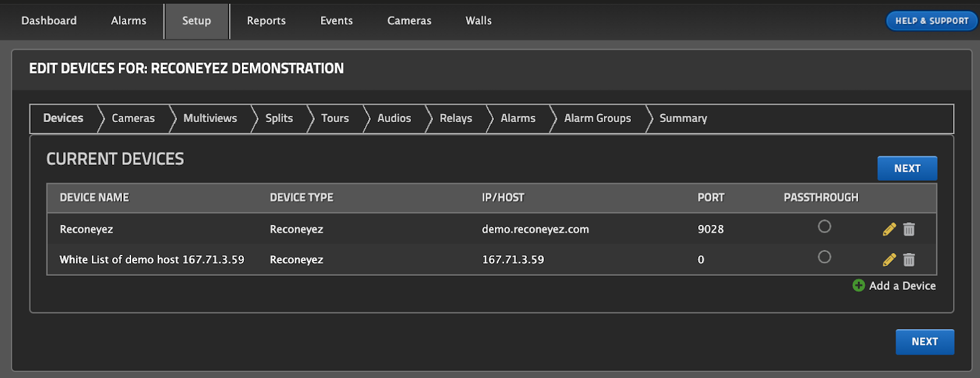980x378 pixels.
Task: Go to the Relays step
Action: 456,118
